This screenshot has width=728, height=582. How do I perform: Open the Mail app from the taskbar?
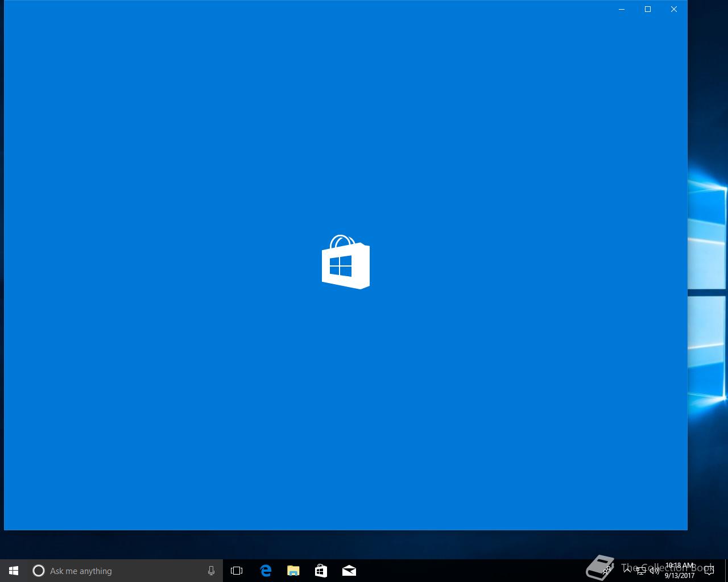tap(349, 571)
